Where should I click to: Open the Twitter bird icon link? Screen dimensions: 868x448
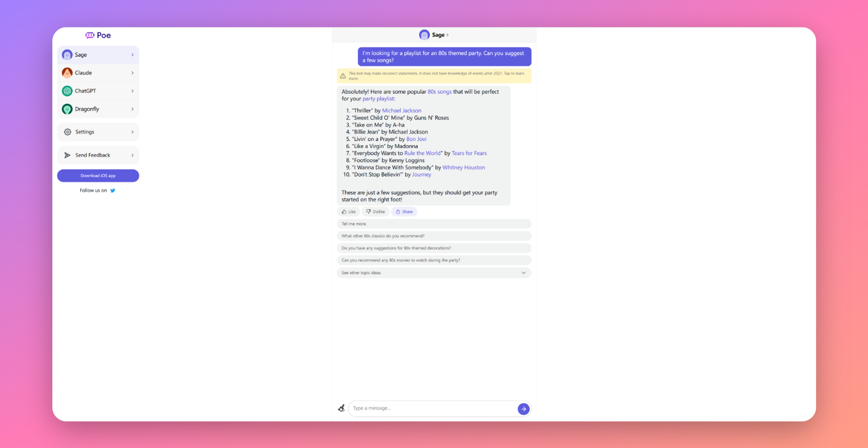coord(113,191)
